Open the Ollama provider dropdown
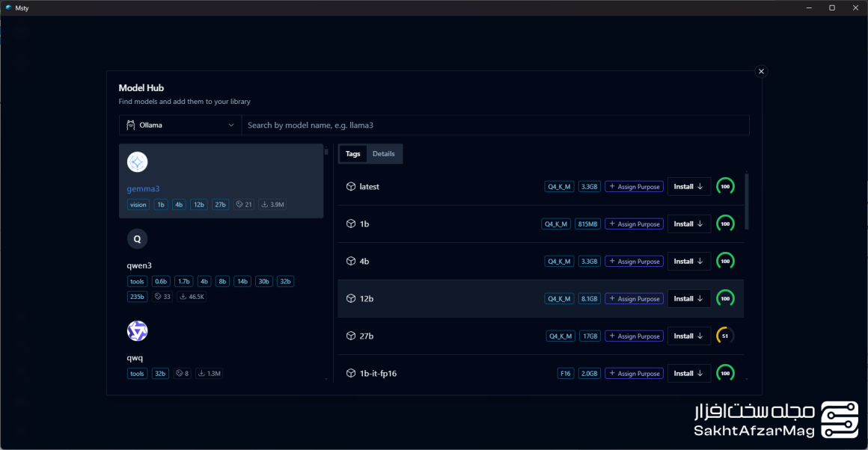 [x=180, y=125]
